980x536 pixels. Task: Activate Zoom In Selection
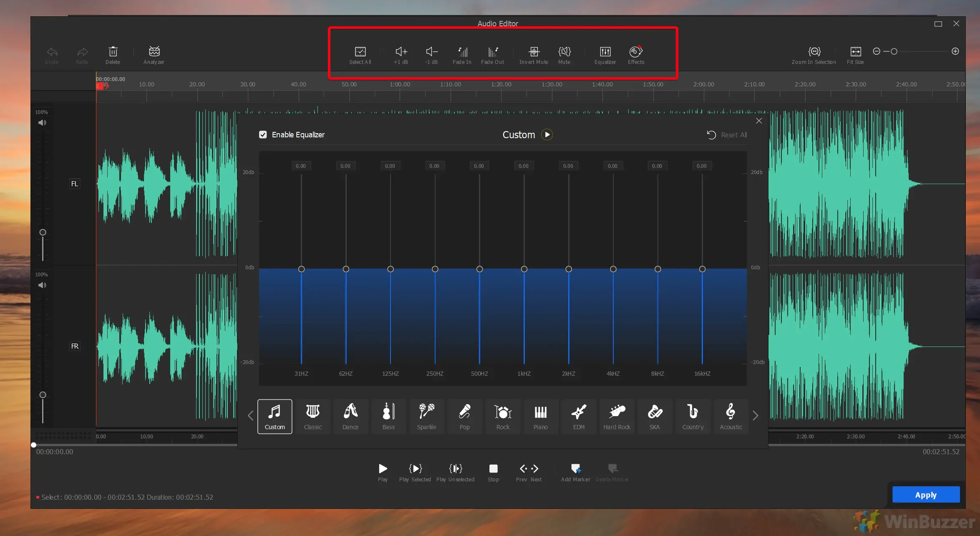[x=814, y=55]
